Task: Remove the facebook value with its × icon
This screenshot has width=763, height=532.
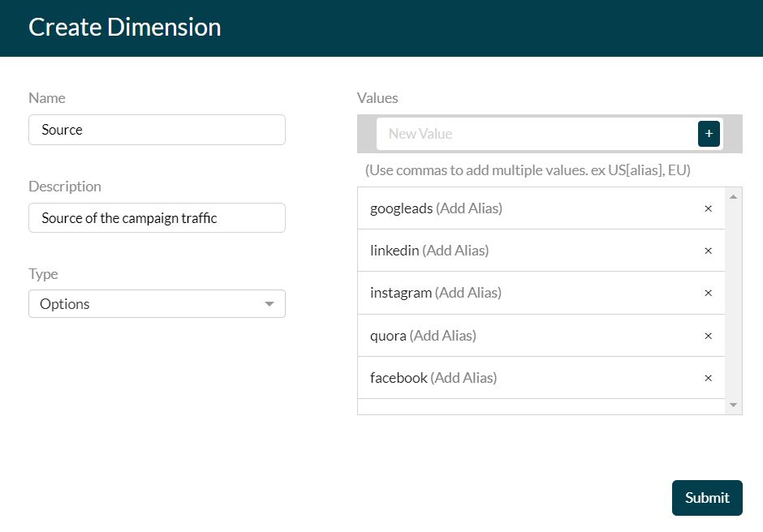Action: [x=708, y=378]
